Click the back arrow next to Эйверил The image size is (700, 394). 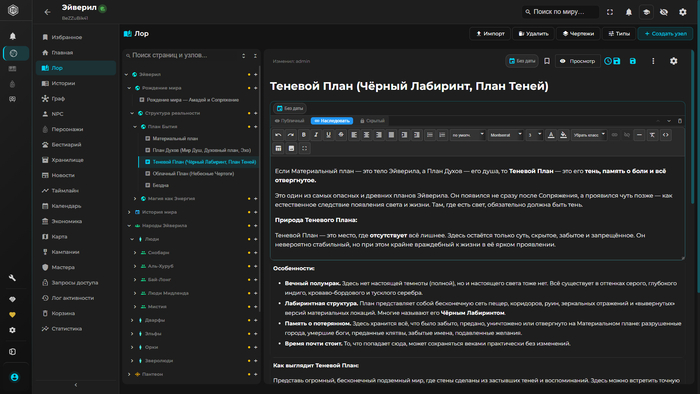click(47, 12)
